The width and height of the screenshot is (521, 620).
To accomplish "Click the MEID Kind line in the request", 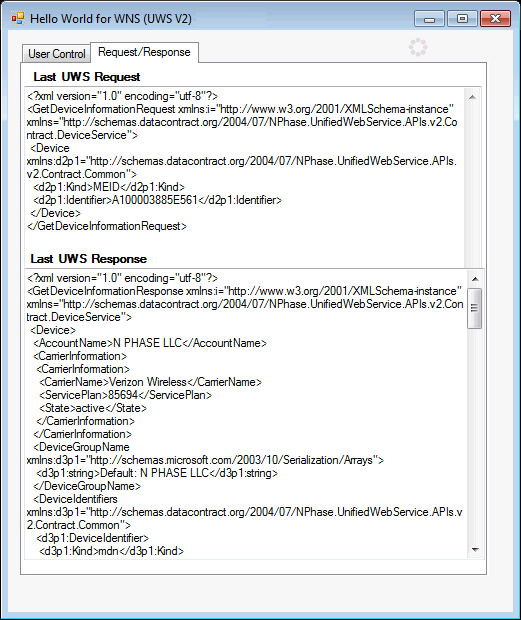I will coord(109,187).
